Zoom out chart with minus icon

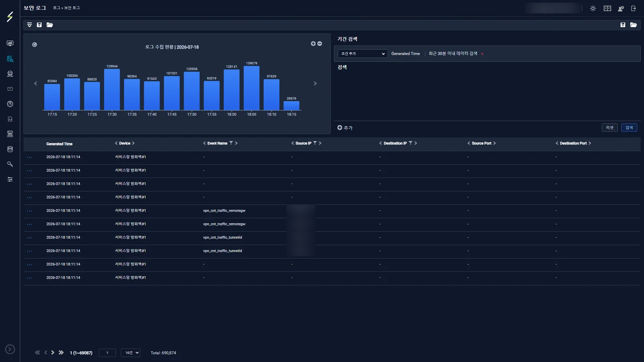[320, 43]
